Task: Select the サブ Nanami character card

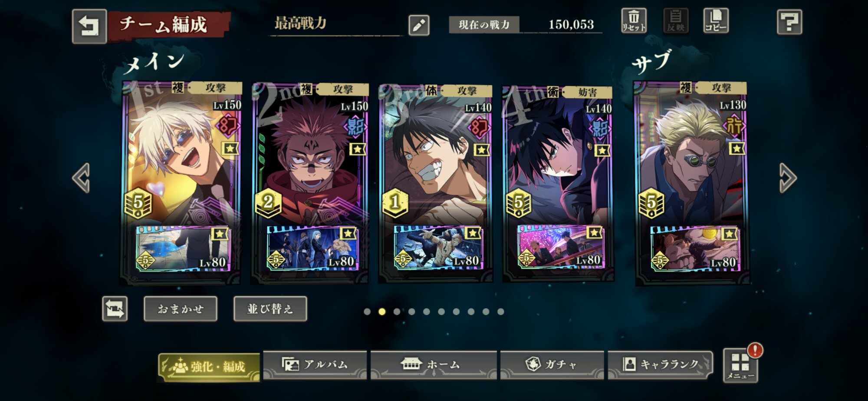Action: 692,182
